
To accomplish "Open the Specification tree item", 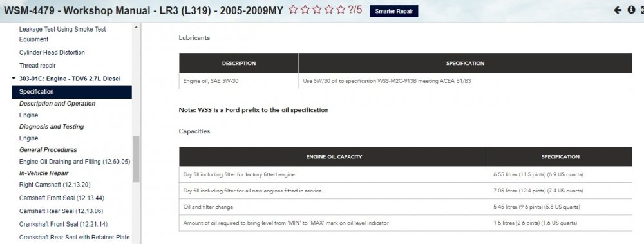I will coord(71,92).
